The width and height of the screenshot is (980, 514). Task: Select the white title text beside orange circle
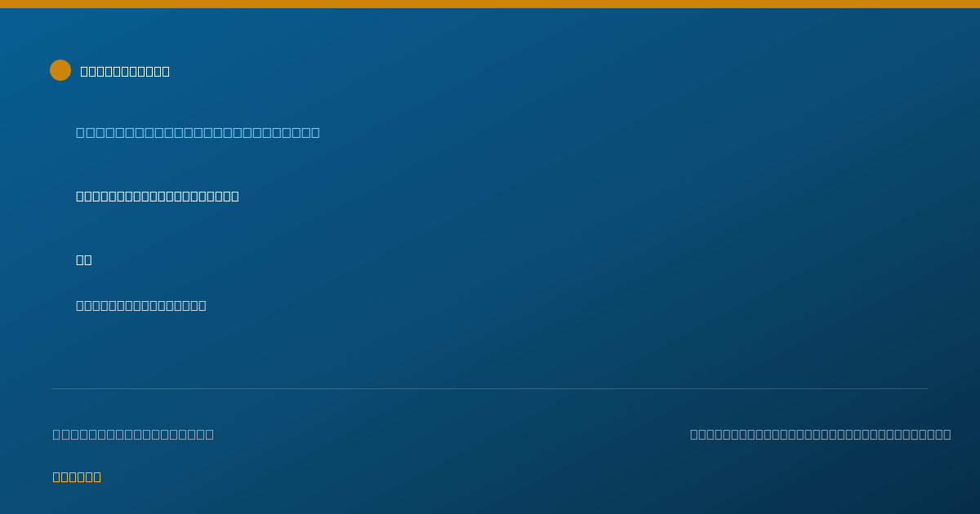tap(125, 71)
